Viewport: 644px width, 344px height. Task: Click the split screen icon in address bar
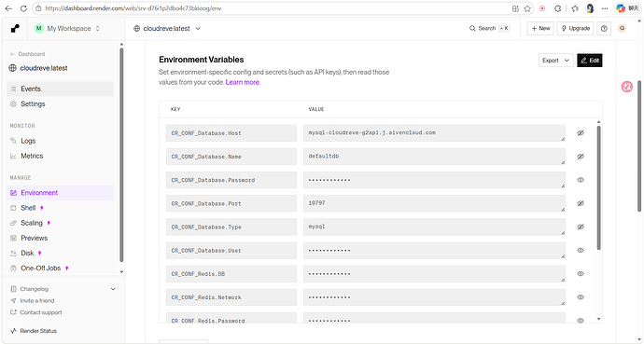click(515, 8)
